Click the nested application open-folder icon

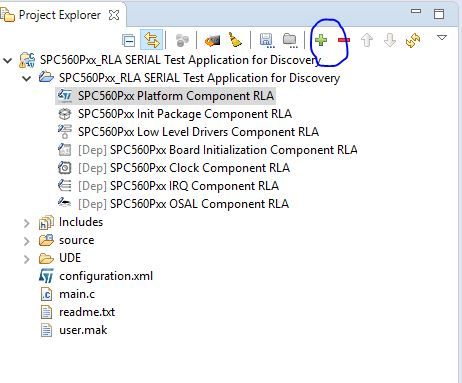coord(46,77)
